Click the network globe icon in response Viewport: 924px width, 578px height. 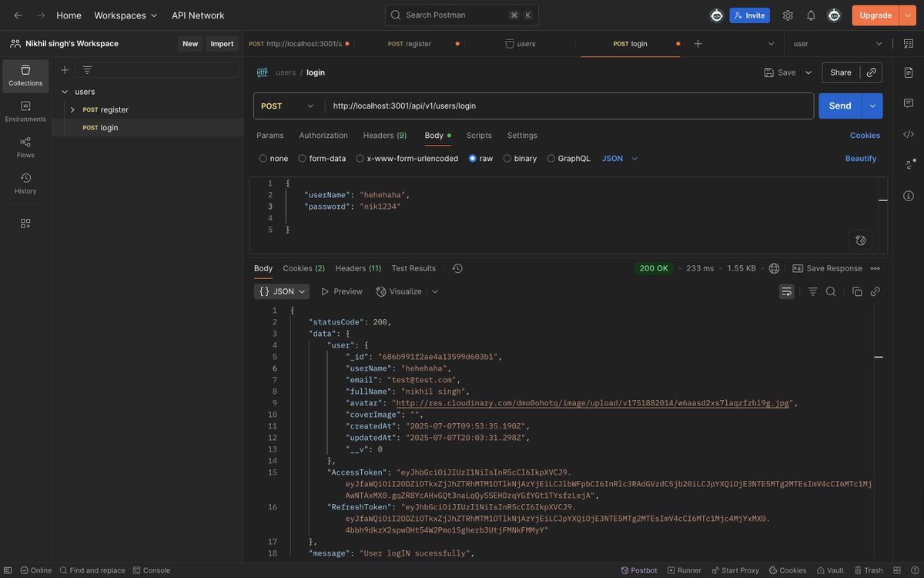click(774, 268)
